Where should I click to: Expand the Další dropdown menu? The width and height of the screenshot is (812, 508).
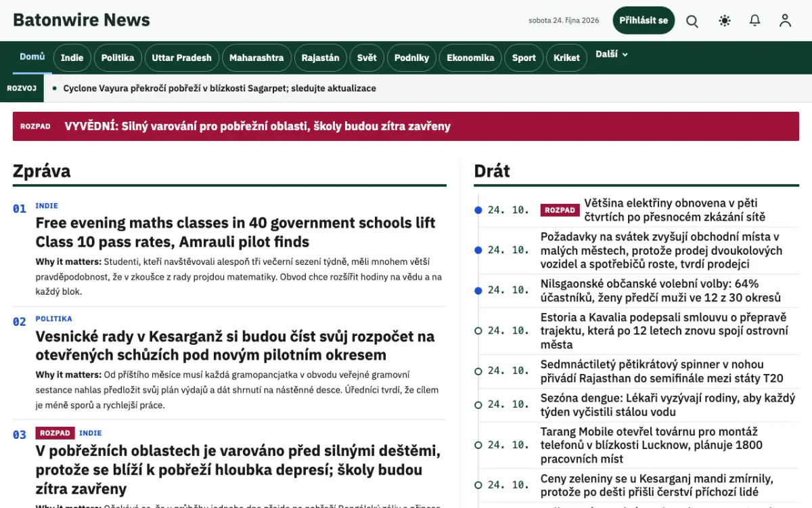(x=612, y=54)
